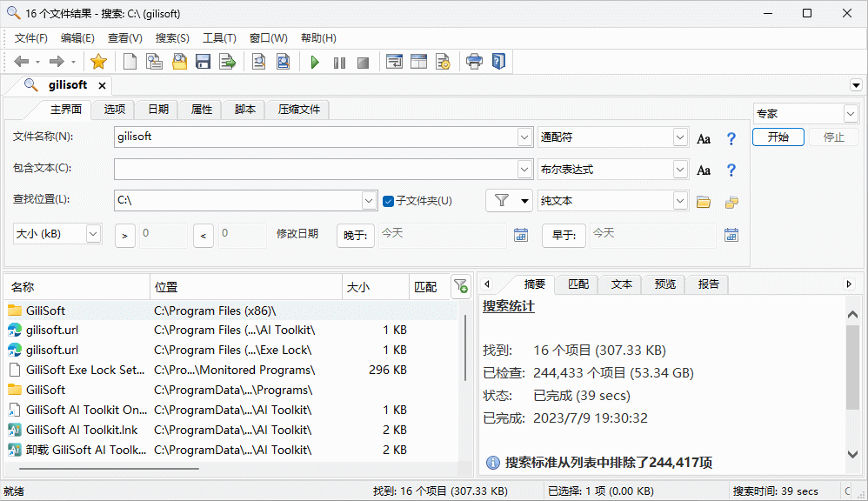
Task: Export results with green arrow icon
Action: point(228,62)
